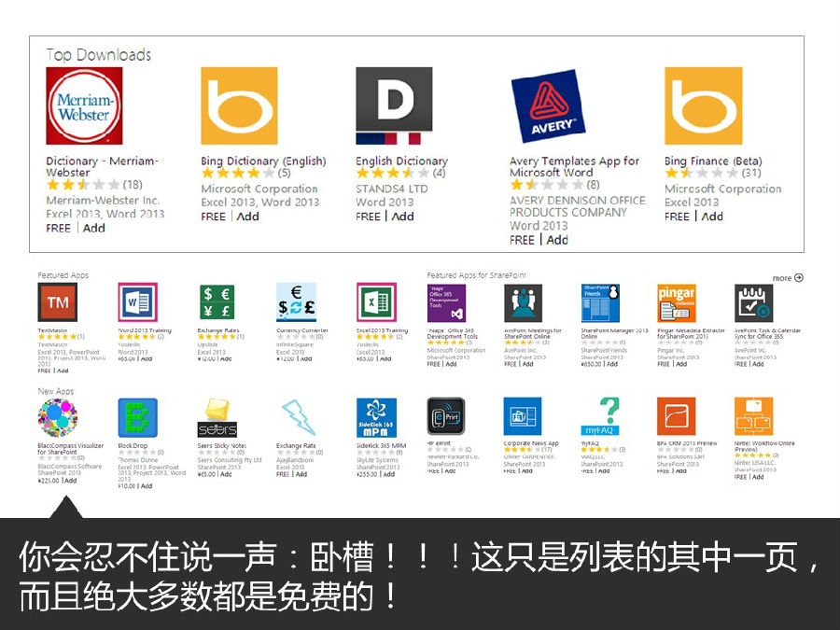The width and height of the screenshot is (840, 630).
Task: Select the SharePoint Manager 2013 Online icon
Action: tap(600, 303)
